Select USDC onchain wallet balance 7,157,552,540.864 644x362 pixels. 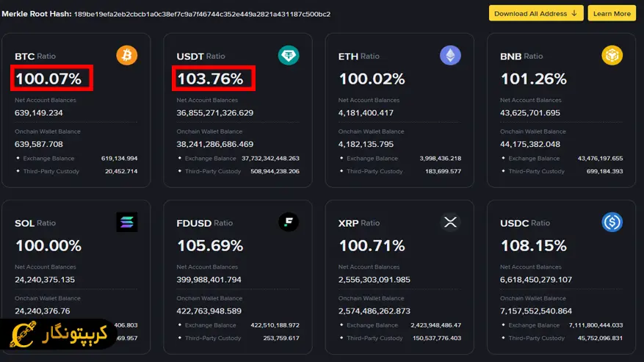coord(536,311)
